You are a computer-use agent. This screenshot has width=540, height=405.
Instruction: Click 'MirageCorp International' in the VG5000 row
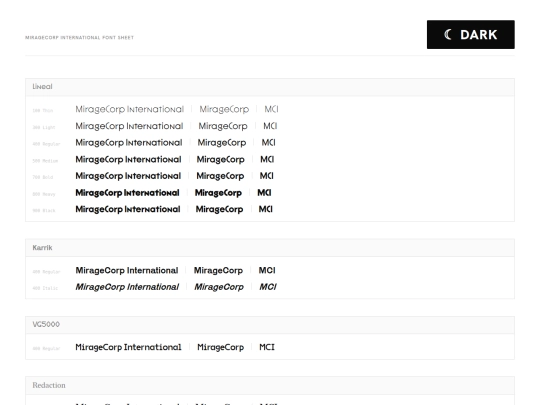pyautogui.click(x=128, y=347)
